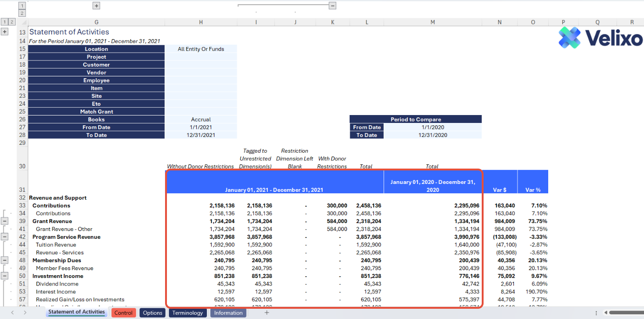The width and height of the screenshot is (644, 319).
Task: Click the empty Vendor value cell
Action: pos(201,73)
